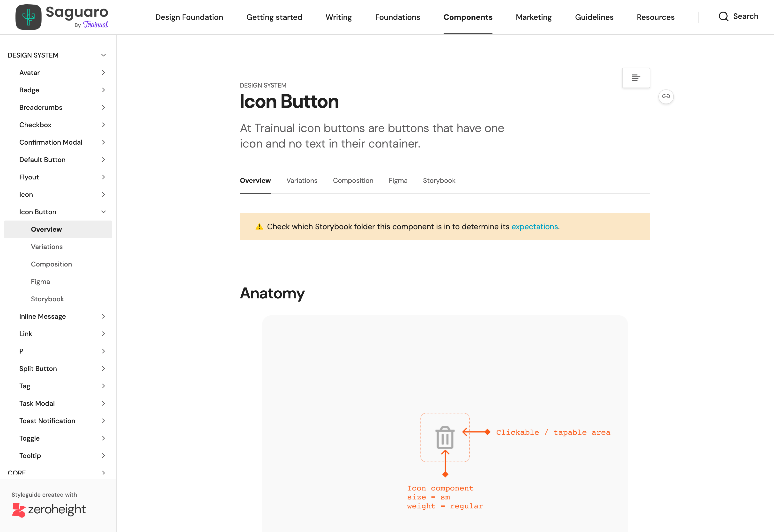Viewport: 774px width, 532px height.
Task: Expand the Badge chevron
Action: click(x=103, y=90)
